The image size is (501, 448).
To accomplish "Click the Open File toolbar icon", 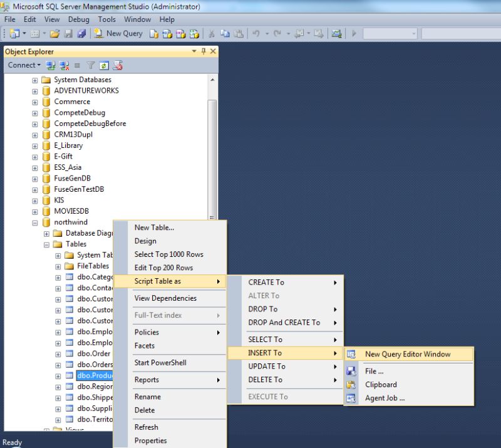I will tap(54, 34).
